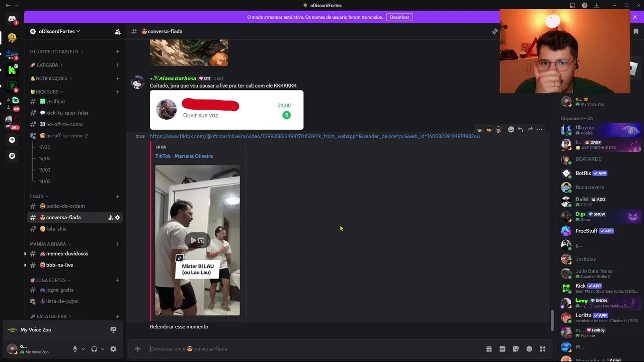The width and height of the screenshot is (644, 362).
Task: Expand the LARGADA category
Action: 46,65
